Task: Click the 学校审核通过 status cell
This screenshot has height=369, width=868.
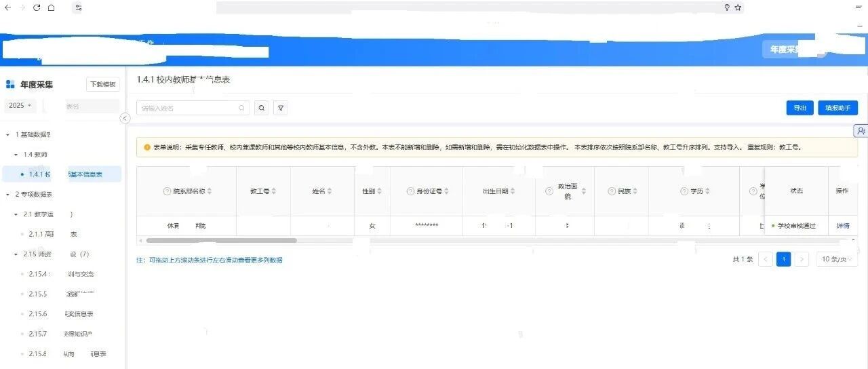Action: pos(796,226)
